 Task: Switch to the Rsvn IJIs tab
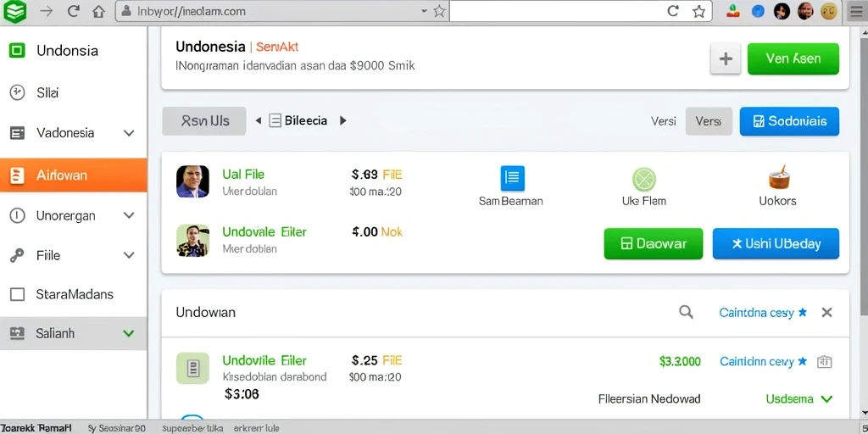[x=204, y=121]
